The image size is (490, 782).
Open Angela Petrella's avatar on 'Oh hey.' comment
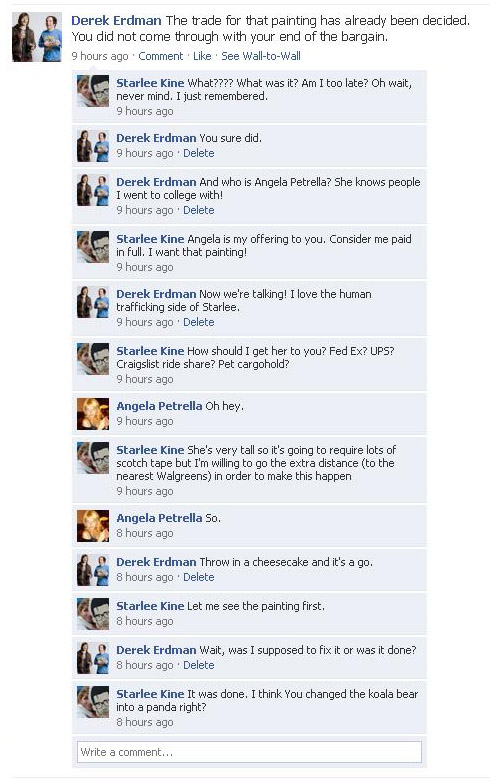tap(93, 414)
